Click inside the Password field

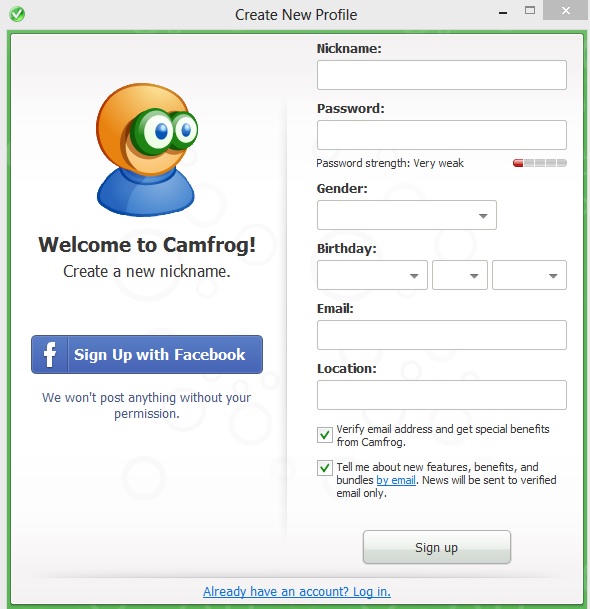coord(442,135)
